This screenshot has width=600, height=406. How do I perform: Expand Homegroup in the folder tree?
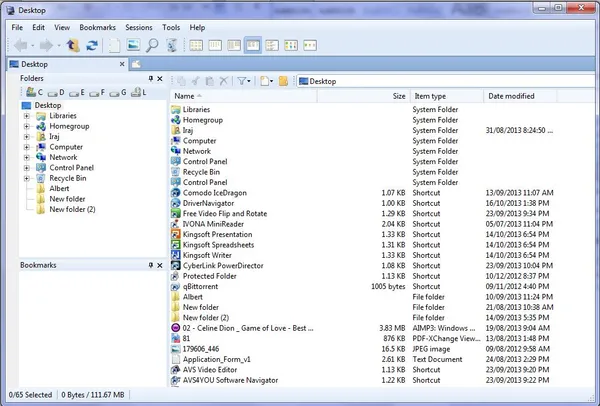pyautogui.click(x=27, y=126)
